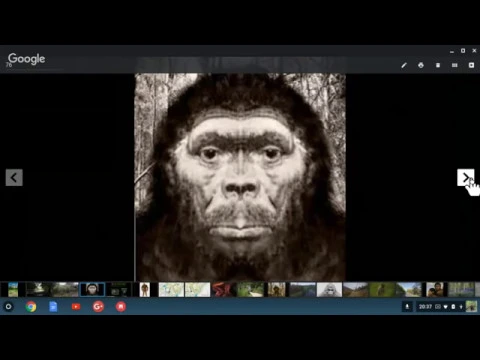The width and height of the screenshot is (480, 360).
Task: Open the small green field thumbnail
Action: (13, 289)
